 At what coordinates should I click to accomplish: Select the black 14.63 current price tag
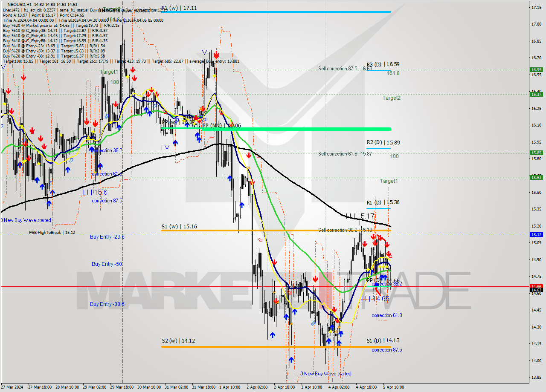[x=536, y=290]
